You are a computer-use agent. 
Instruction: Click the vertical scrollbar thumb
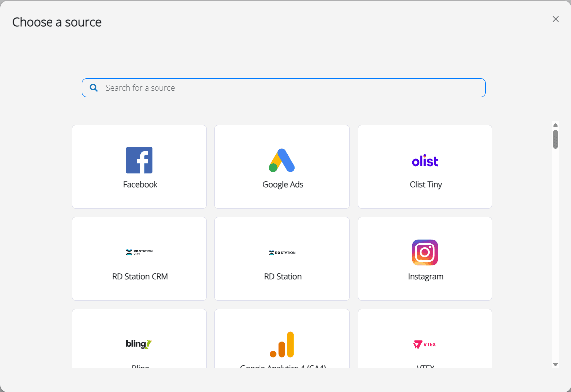pos(555,139)
